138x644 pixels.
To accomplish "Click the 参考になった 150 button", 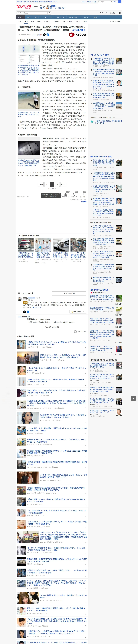I will (x=78, y=312).
